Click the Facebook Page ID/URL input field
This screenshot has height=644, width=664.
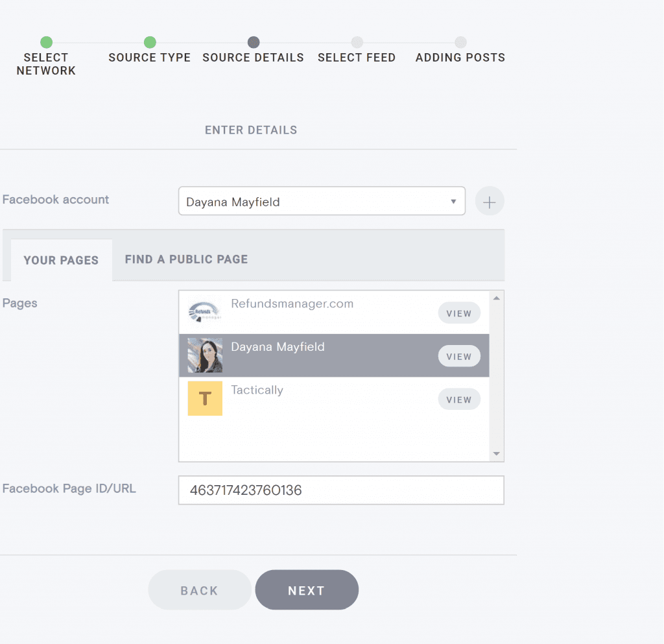(x=341, y=490)
